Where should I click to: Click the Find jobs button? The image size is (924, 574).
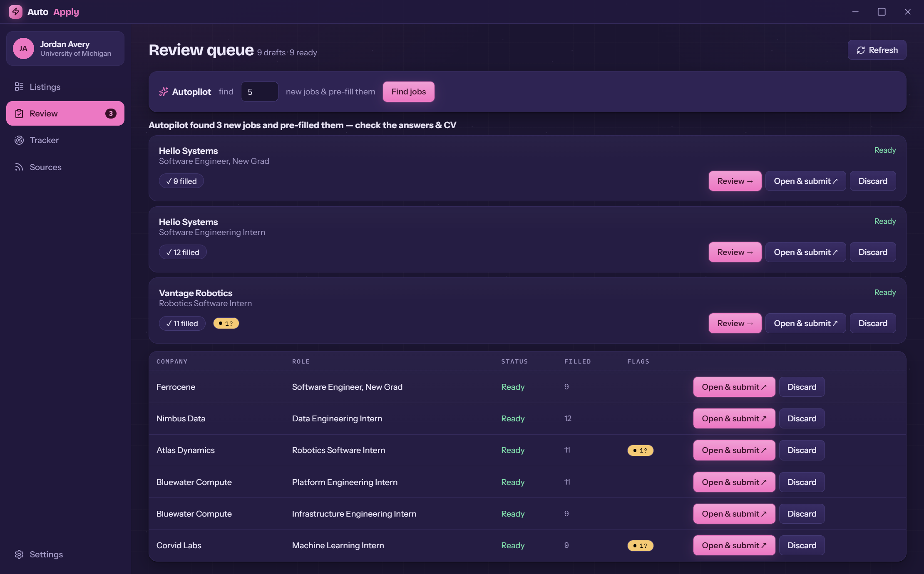tap(408, 92)
